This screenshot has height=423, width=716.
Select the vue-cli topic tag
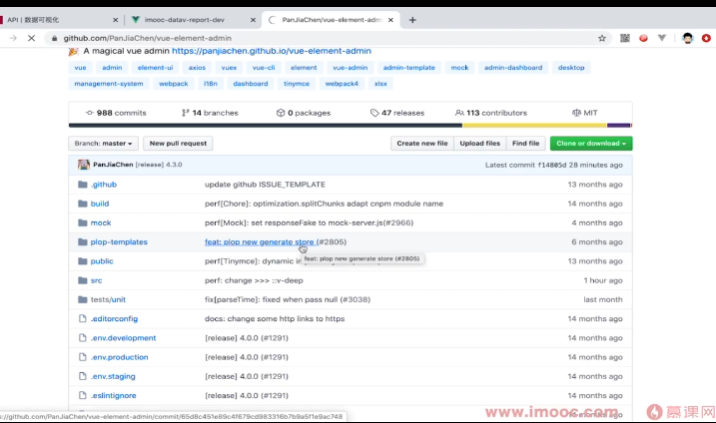(x=263, y=68)
